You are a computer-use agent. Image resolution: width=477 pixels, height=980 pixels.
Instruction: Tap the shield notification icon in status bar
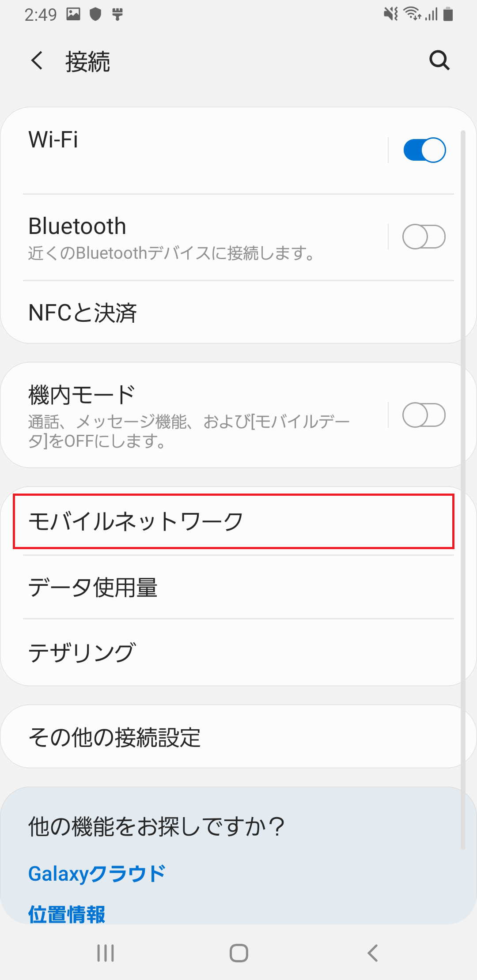point(95,14)
